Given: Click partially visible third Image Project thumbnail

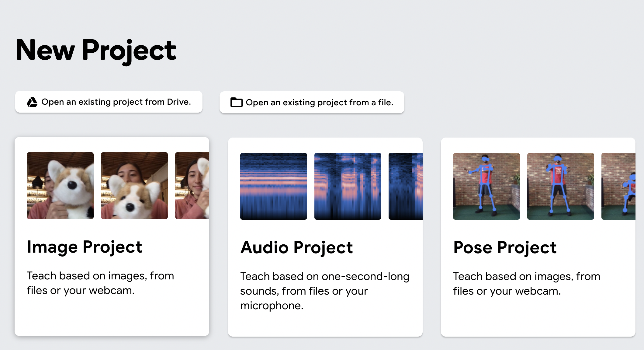Looking at the screenshot, I should pos(192,186).
